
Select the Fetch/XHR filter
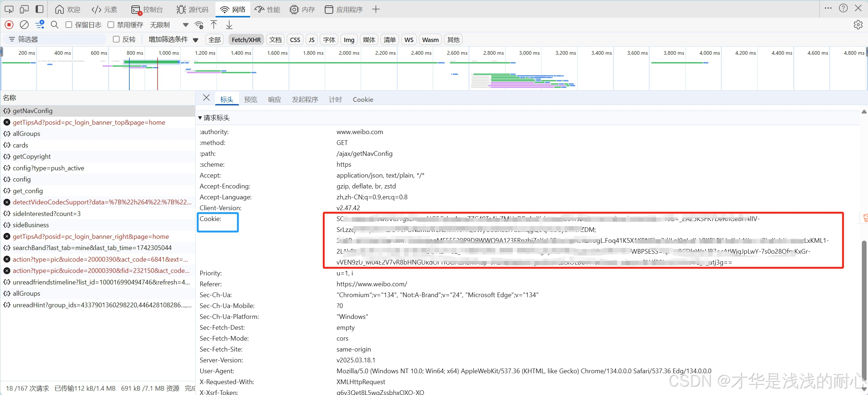pyautogui.click(x=246, y=39)
